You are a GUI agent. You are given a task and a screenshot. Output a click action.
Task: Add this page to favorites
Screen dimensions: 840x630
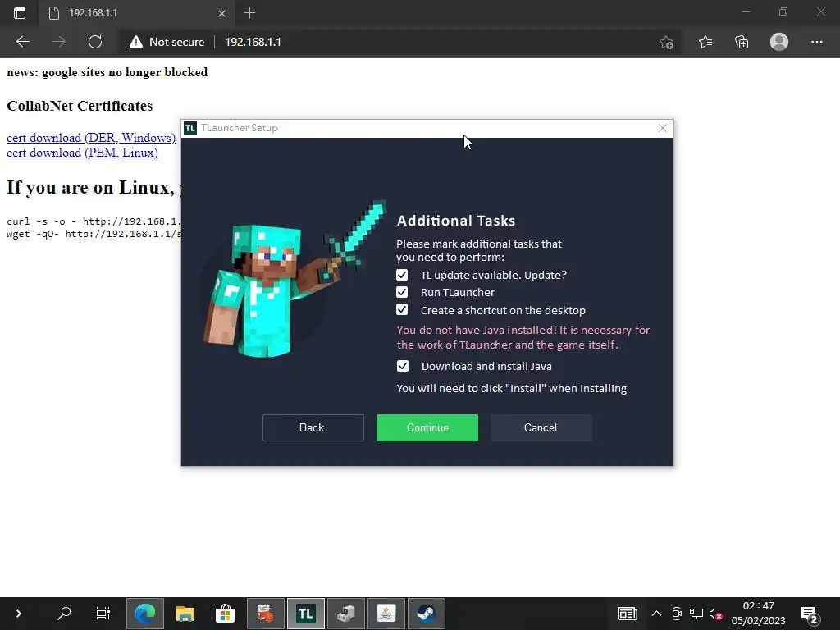pos(666,42)
